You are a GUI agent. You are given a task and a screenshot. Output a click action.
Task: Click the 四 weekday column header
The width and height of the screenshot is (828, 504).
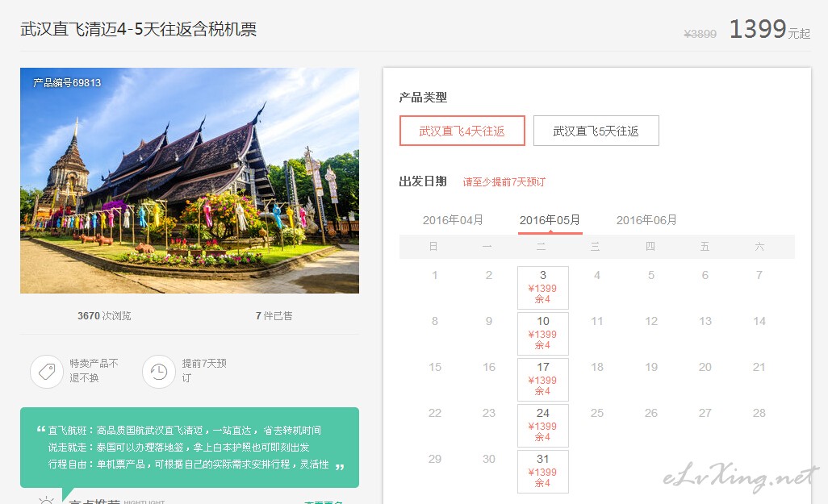650,247
